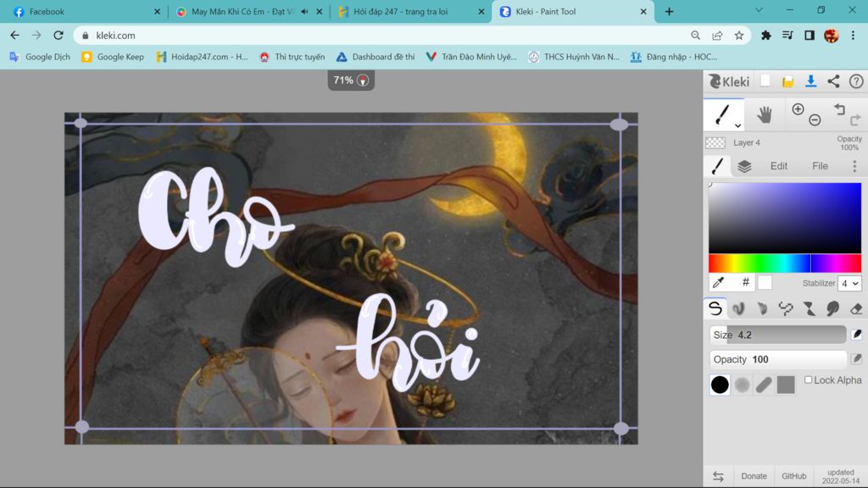This screenshot has height=488, width=868.
Task: Open the File tab
Action: 820,166
